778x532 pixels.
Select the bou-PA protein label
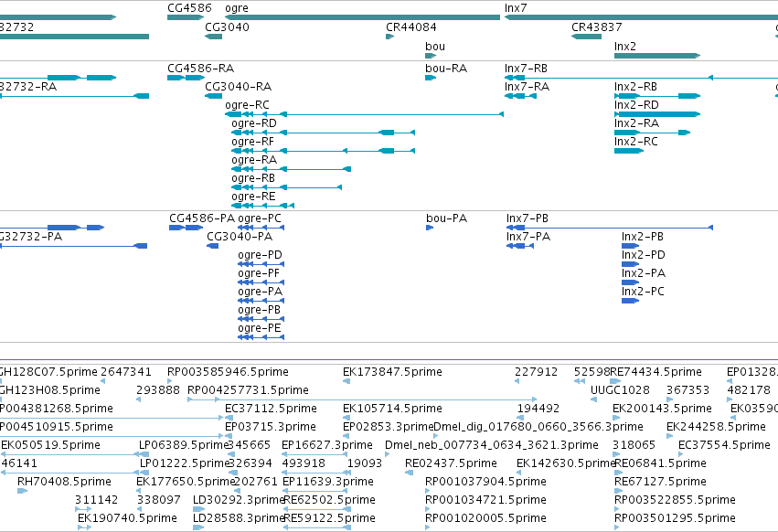(446, 218)
